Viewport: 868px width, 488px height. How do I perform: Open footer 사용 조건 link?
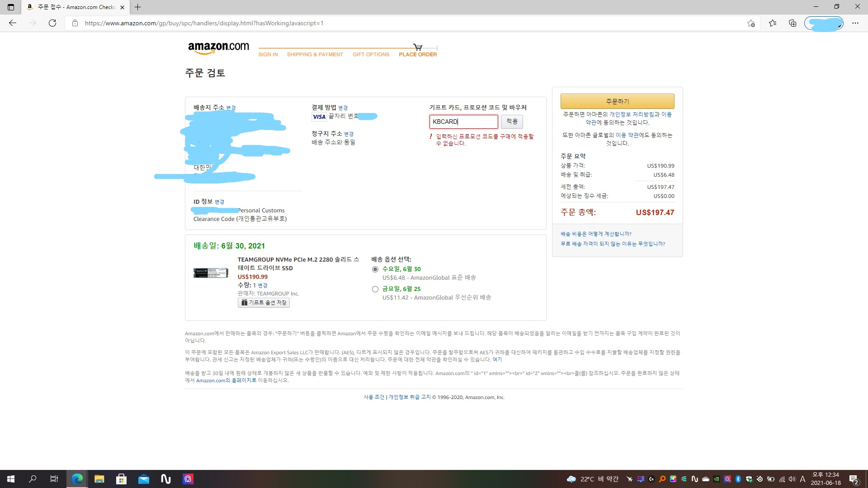374,397
